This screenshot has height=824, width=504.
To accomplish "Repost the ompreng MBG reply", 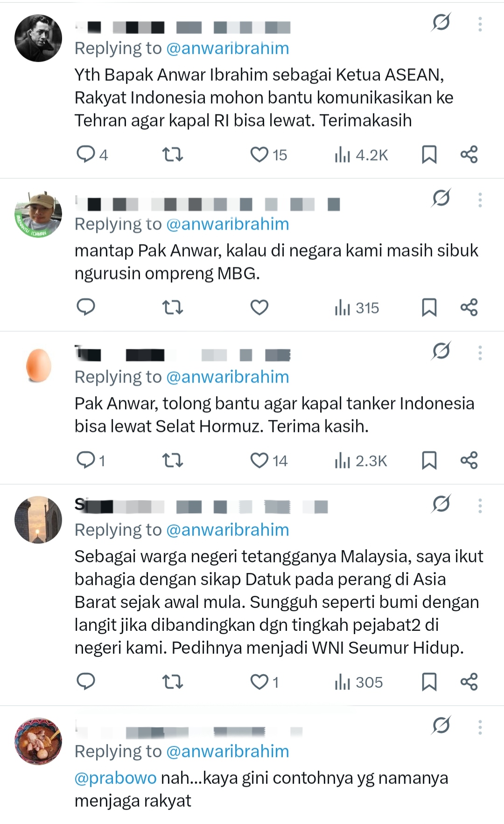I will tap(172, 307).
